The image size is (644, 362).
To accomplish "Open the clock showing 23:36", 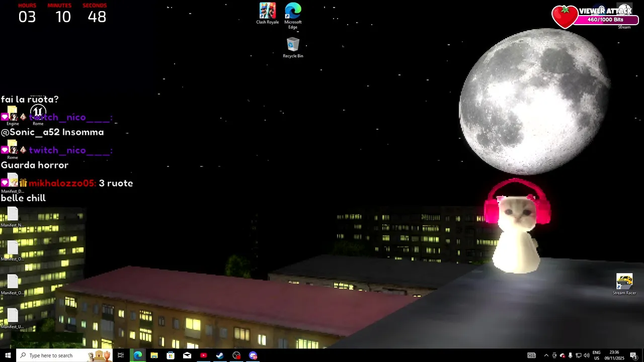I will 614,355.
